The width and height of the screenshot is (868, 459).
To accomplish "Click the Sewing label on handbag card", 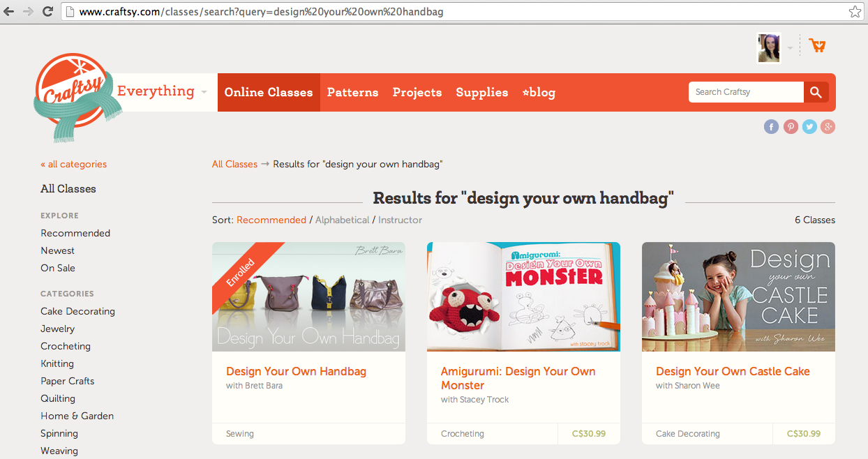I will tap(240, 434).
